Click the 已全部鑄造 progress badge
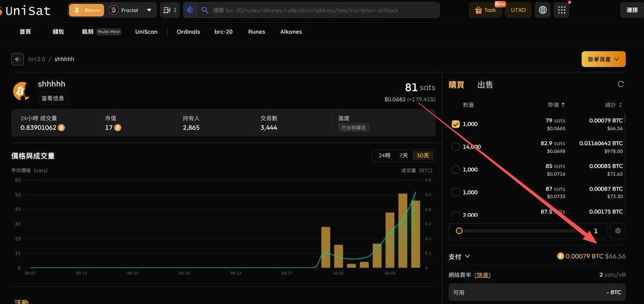The width and height of the screenshot is (644, 304). 353,128
